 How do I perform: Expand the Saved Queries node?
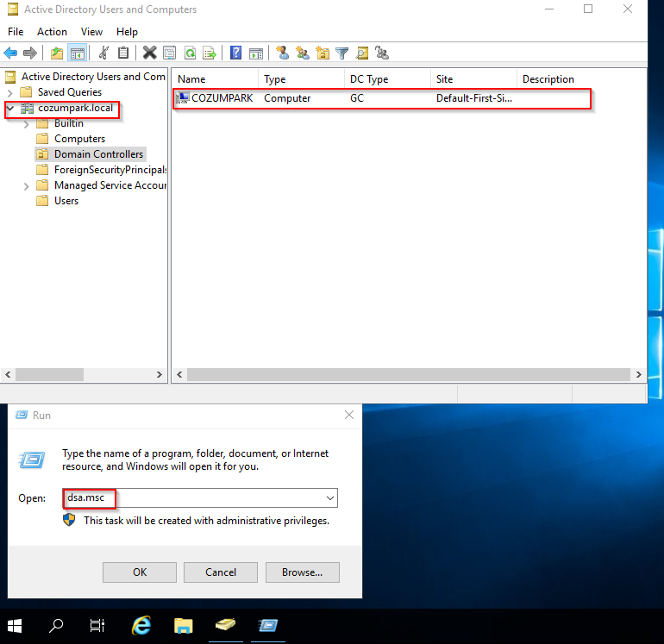tap(10, 92)
